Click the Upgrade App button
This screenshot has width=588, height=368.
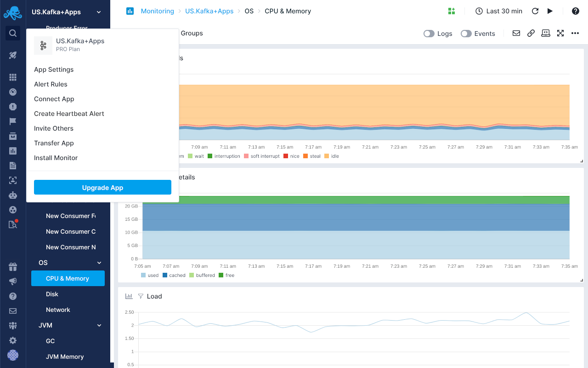[102, 187]
